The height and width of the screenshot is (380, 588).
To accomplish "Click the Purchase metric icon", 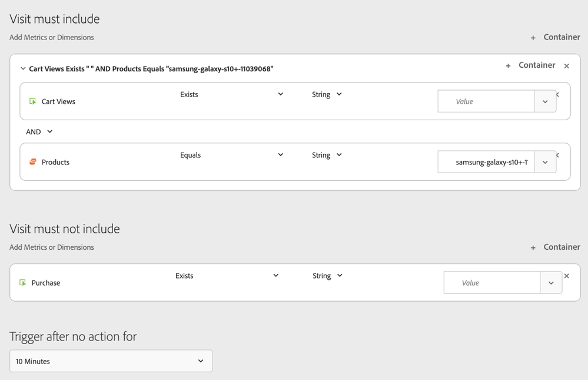I will point(23,283).
